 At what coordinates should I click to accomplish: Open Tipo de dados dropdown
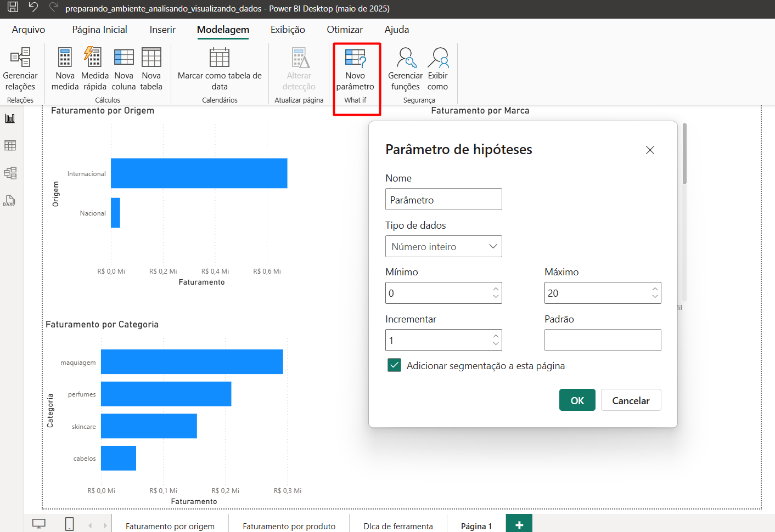click(443, 246)
